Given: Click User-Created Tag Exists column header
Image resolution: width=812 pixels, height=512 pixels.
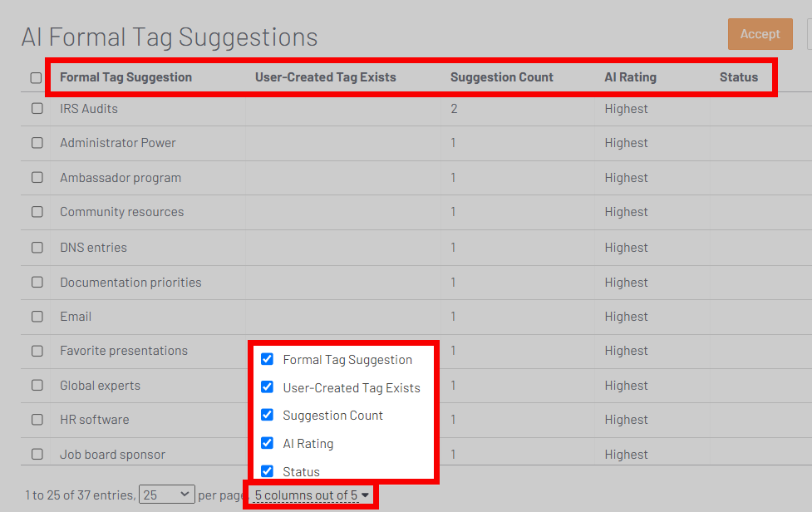Looking at the screenshot, I should (x=325, y=77).
